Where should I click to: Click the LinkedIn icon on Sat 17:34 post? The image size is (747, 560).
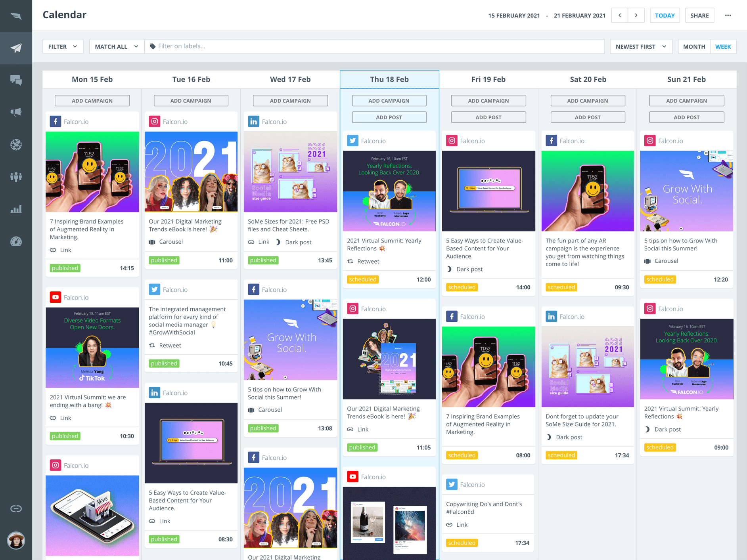(x=551, y=316)
